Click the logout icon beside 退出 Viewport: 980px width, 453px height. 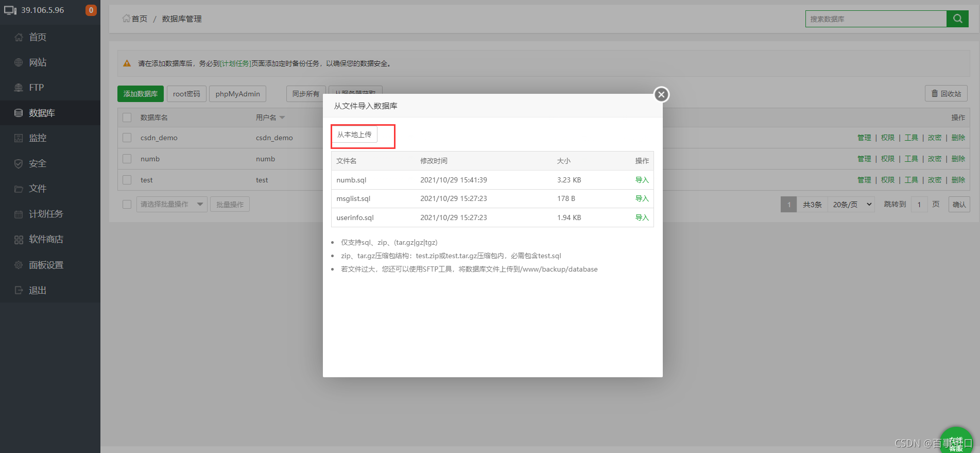[x=19, y=290]
